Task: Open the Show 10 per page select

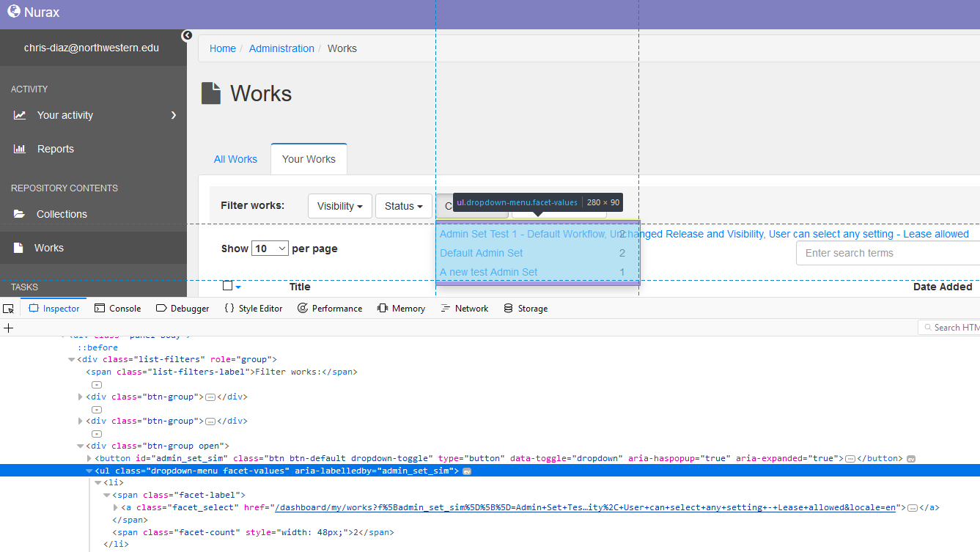Action: click(270, 249)
